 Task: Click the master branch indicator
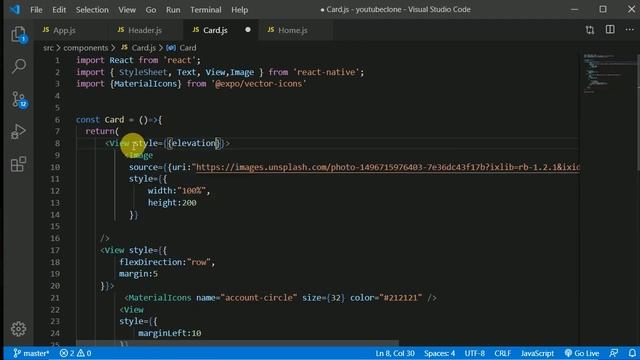point(31,353)
